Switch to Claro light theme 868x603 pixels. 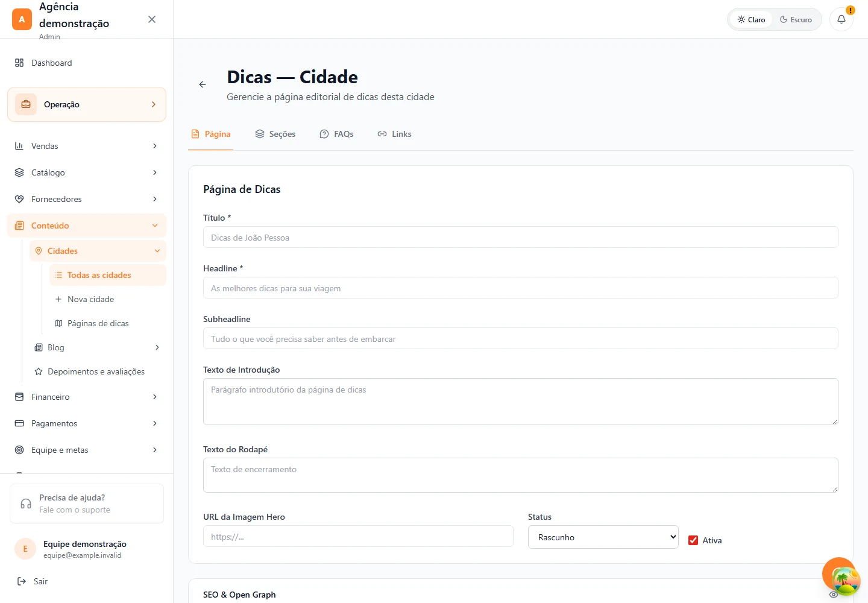[751, 19]
